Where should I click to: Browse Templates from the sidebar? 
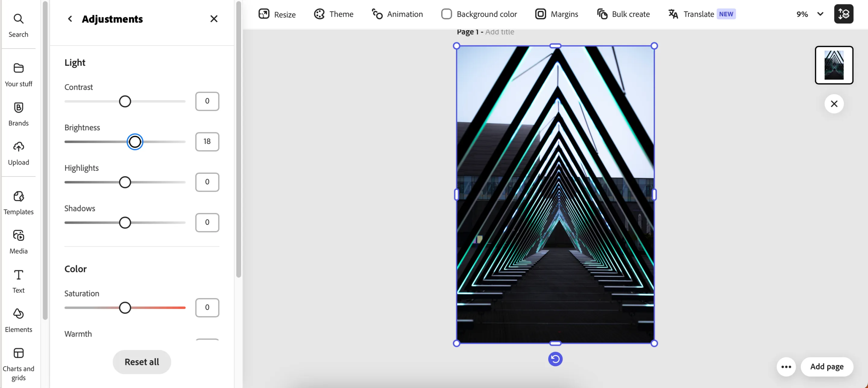point(18,202)
